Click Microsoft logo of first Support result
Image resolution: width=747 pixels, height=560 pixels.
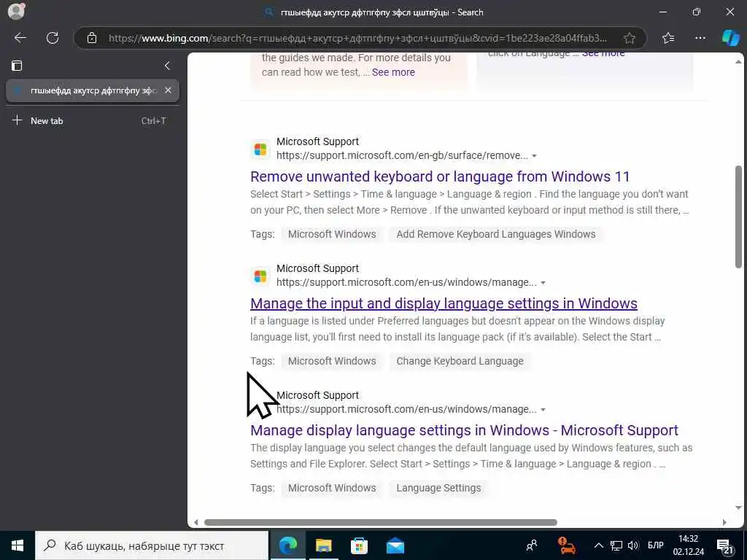click(260, 149)
